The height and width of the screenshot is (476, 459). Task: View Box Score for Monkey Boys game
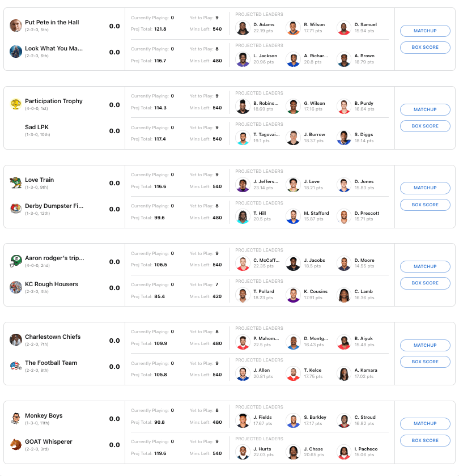coord(425,440)
